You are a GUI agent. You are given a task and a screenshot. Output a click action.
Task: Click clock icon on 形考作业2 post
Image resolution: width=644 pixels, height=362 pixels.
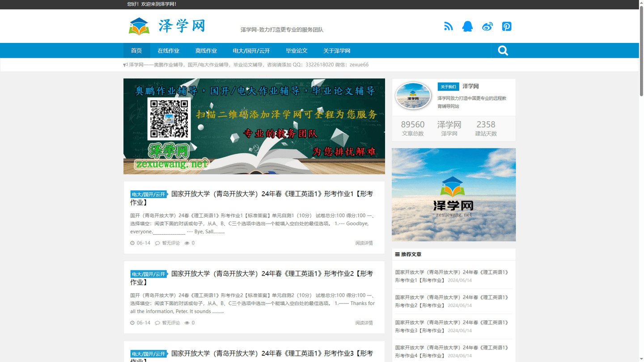[x=132, y=323]
